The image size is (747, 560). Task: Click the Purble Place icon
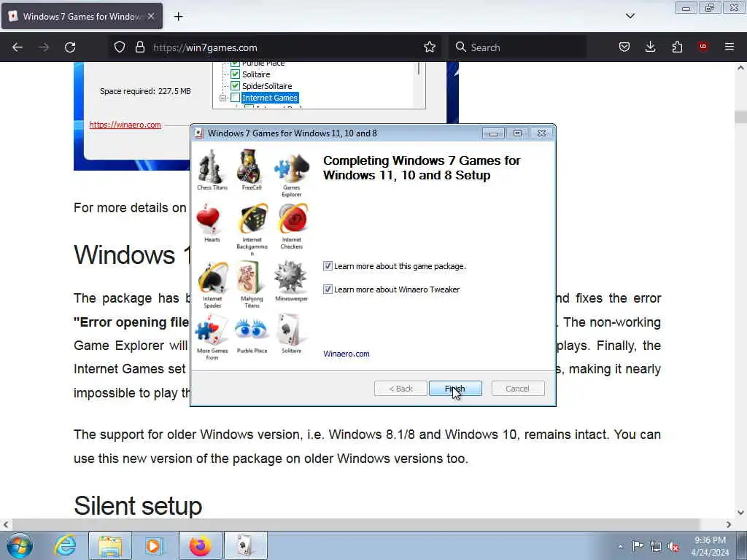tap(251, 330)
